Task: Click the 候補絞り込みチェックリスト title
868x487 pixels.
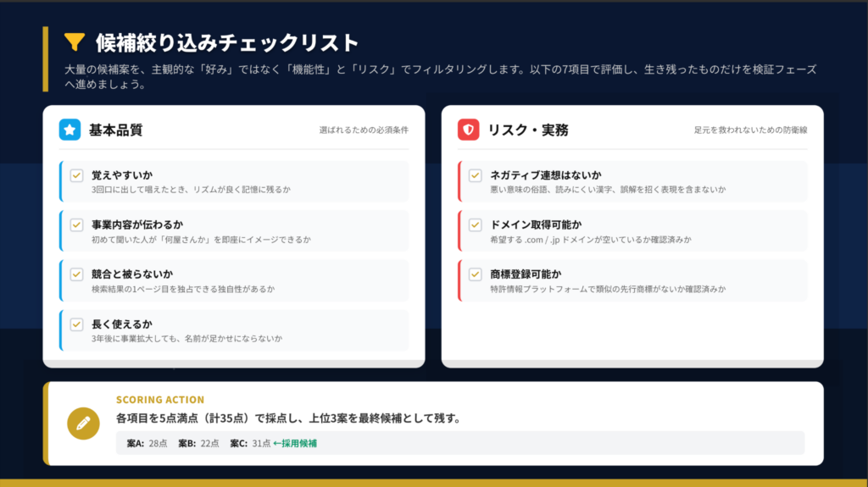Action: (x=227, y=42)
